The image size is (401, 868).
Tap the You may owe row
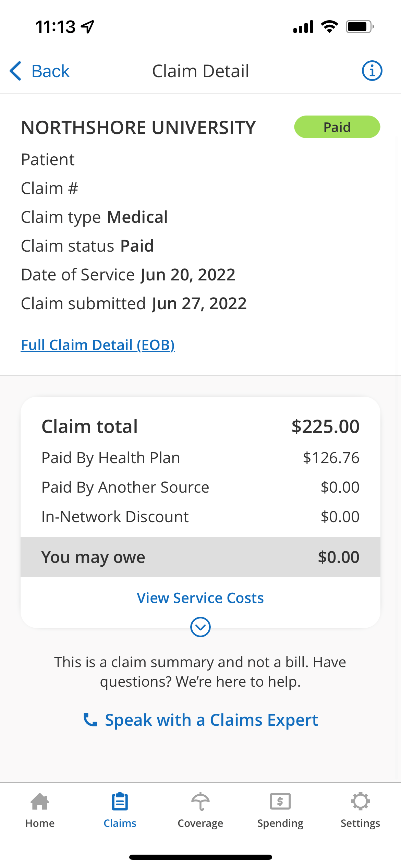click(x=200, y=557)
